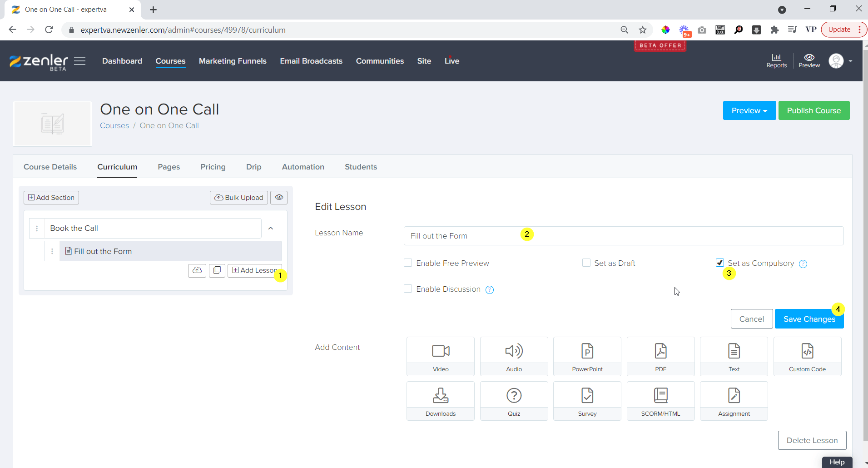Open Marketing Funnels in the top menu
868x468 pixels.
coord(233,61)
